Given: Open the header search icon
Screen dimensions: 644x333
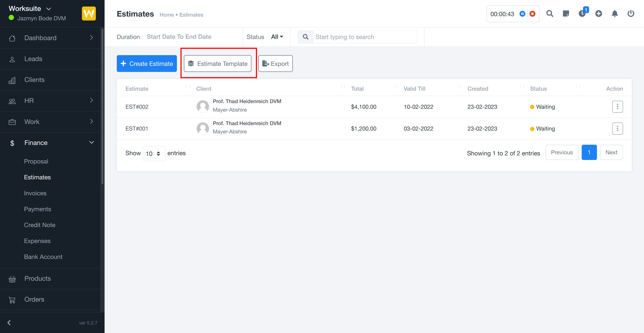Looking at the screenshot, I should click(549, 14).
